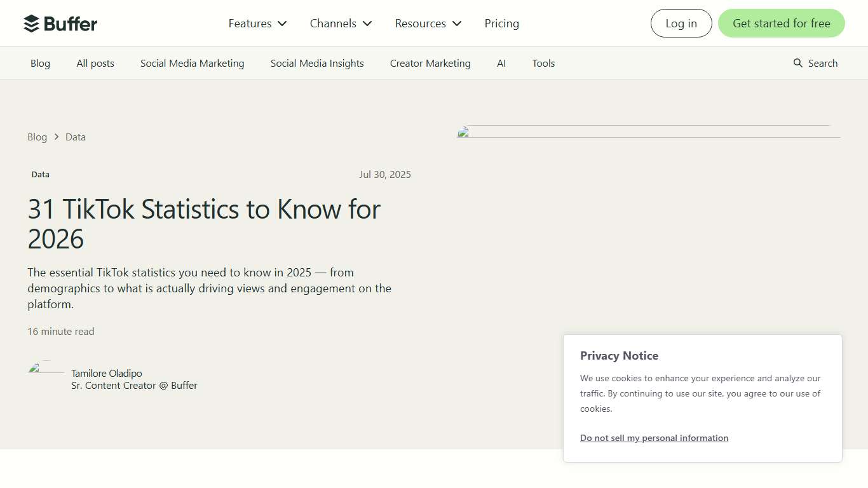Click the Data breadcrumb link
The width and height of the screenshot is (868, 488).
(x=76, y=137)
